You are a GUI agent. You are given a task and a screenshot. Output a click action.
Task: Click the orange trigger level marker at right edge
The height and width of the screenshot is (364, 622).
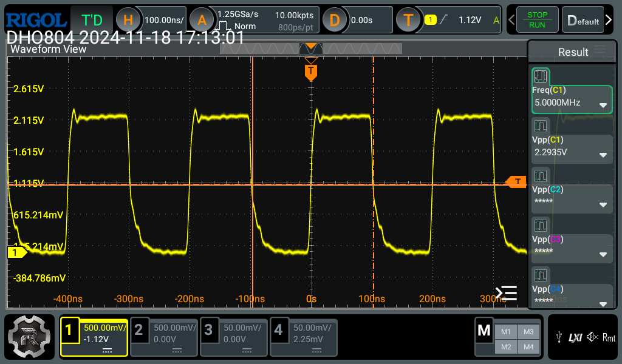[x=516, y=181]
